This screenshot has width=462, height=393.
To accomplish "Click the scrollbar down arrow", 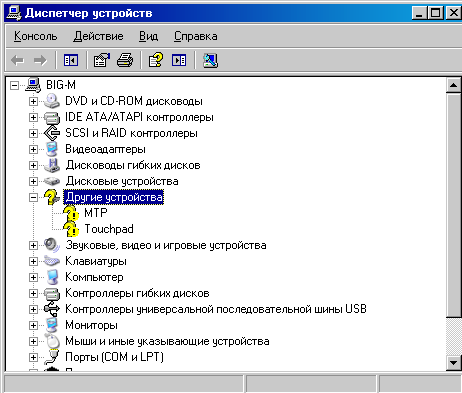I will click(x=453, y=363).
